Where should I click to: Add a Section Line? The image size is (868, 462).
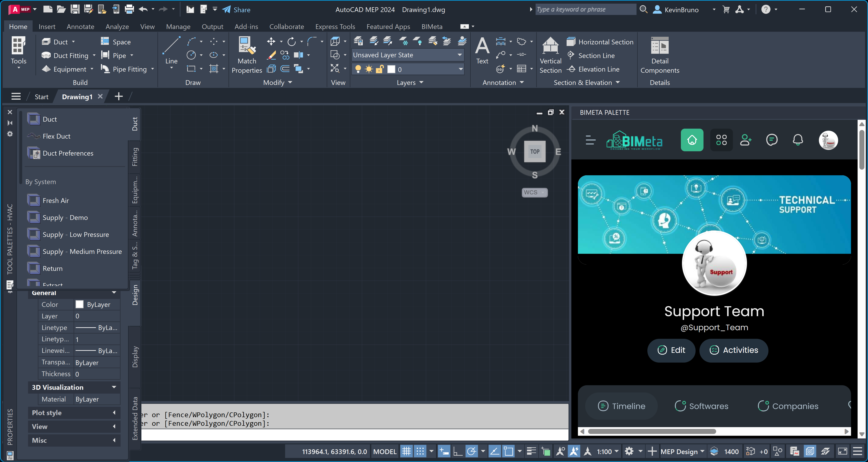(591, 55)
